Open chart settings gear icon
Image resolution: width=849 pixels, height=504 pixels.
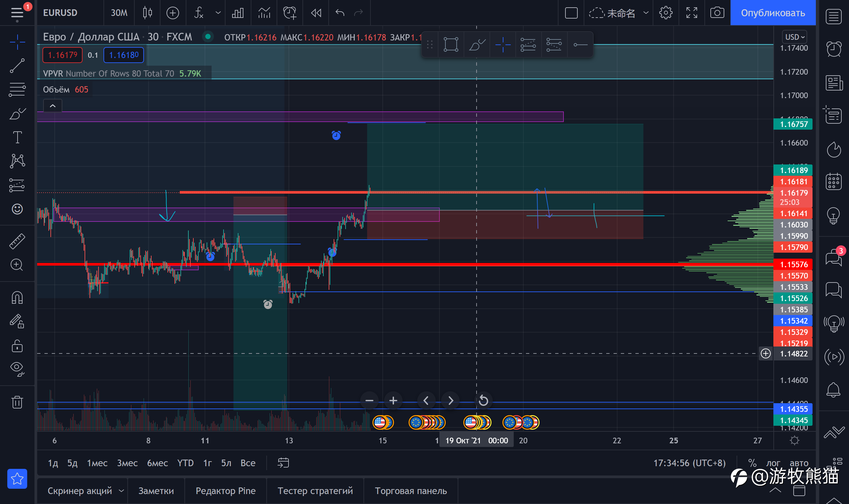665,13
